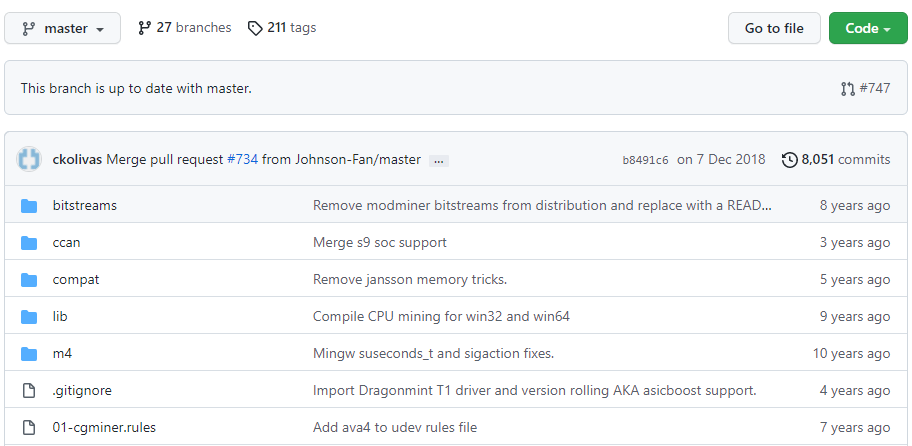Image resolution: width=912 pixels, height=446 pixels.
Task: Click the ccan folder icon
Action: click(29, 243)
